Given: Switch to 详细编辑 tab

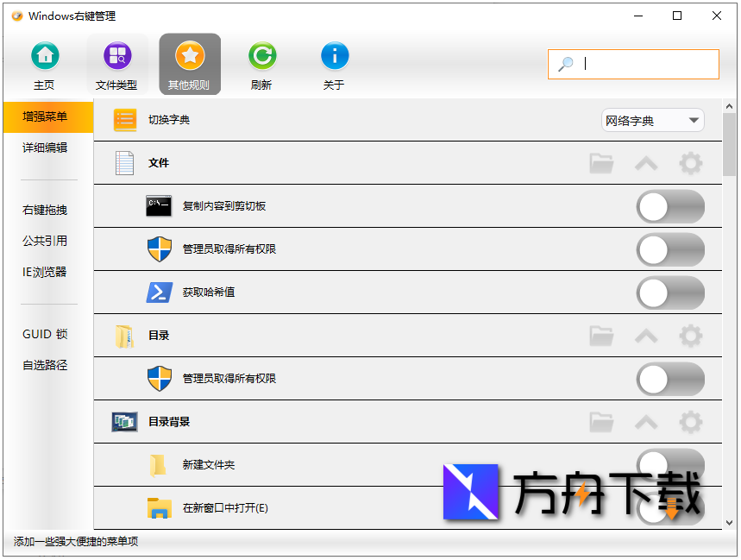Looking at the screenshot, I should 44,147.
